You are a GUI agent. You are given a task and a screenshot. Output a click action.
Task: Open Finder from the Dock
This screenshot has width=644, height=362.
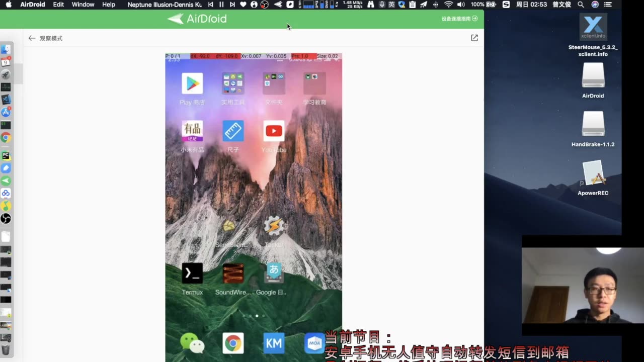(6, 49)
